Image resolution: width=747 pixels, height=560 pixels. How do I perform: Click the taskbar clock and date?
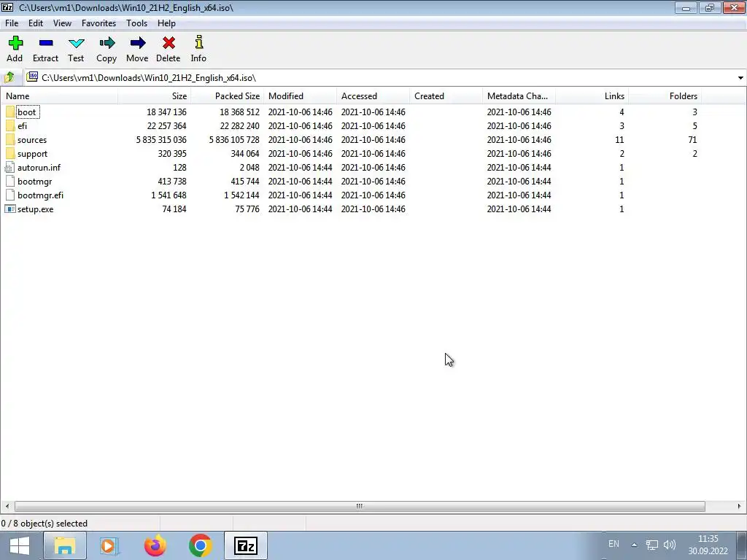(x=708, y=545)
